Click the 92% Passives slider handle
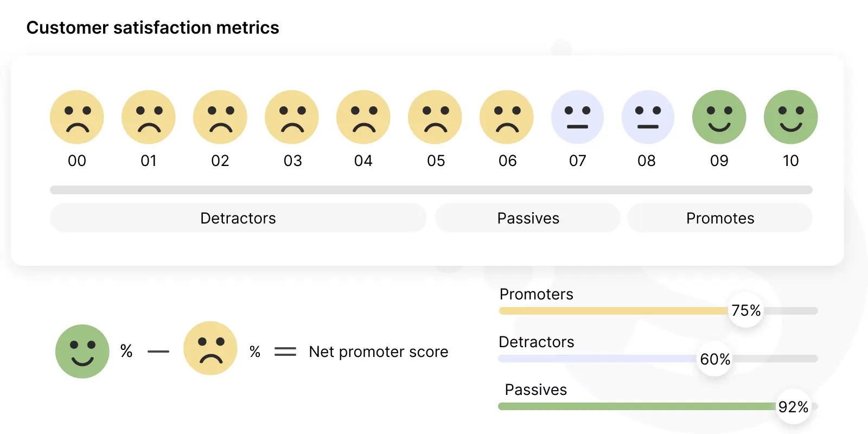868x434 pixels. click(x=793, y=406)
